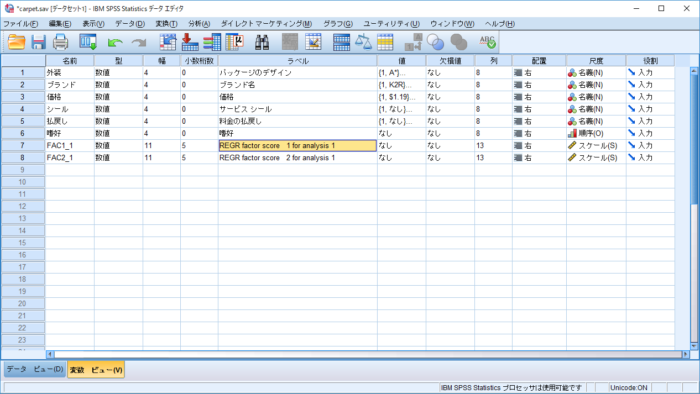Open the values cell {1, K2R}... for ブランド
This screenshot has width=700, height=394.
click(x=401, y=84)
